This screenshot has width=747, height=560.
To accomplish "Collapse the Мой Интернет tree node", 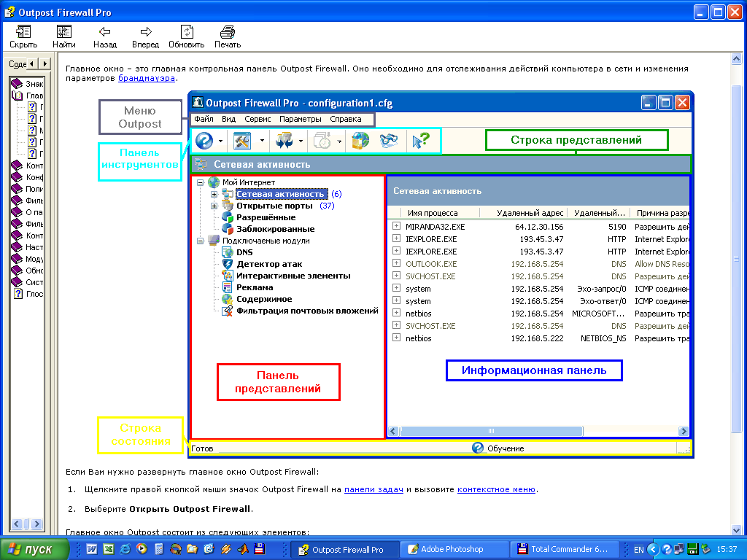I will coord(201,182).
